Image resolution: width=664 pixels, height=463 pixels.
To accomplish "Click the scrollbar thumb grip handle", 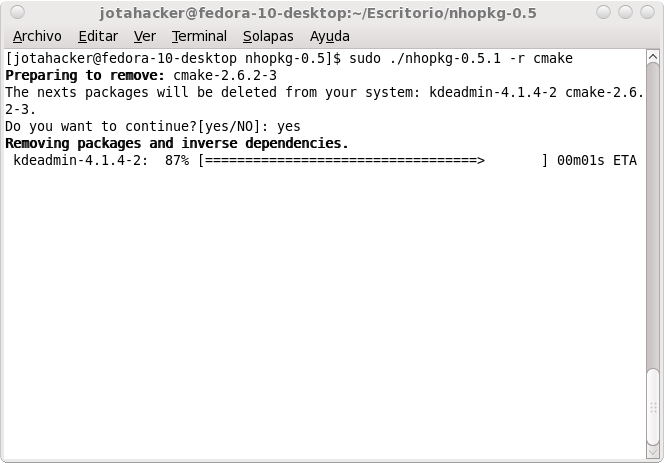I will [x=653, y=407].
